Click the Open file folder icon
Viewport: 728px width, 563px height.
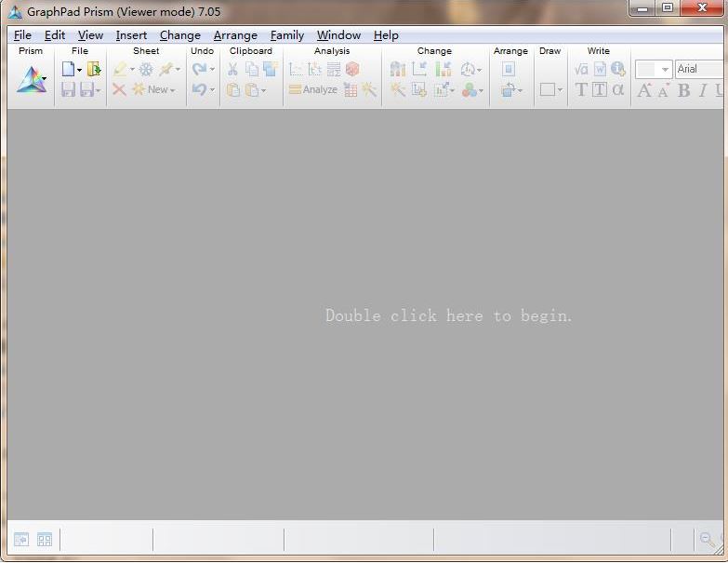click(x=93, y=69)
